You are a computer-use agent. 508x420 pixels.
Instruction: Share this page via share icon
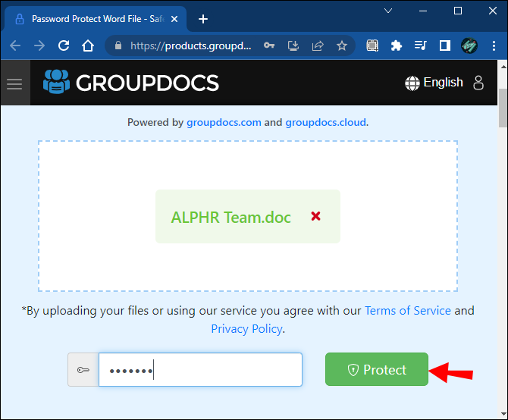click(318, 45)
